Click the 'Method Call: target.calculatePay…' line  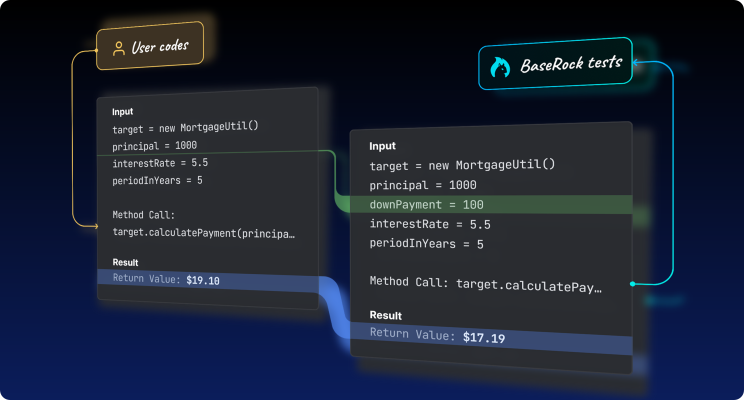tap(485, 284)
